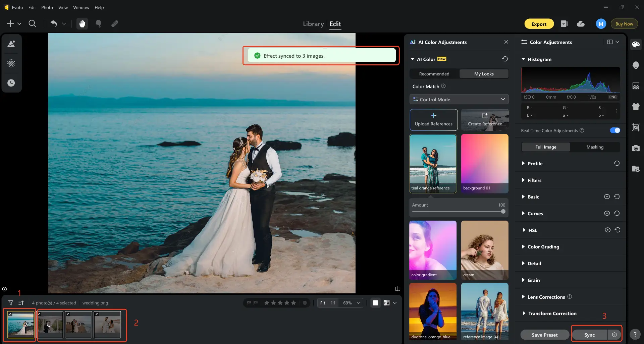Select the Hand tool in the toolbar

[82, 23]
